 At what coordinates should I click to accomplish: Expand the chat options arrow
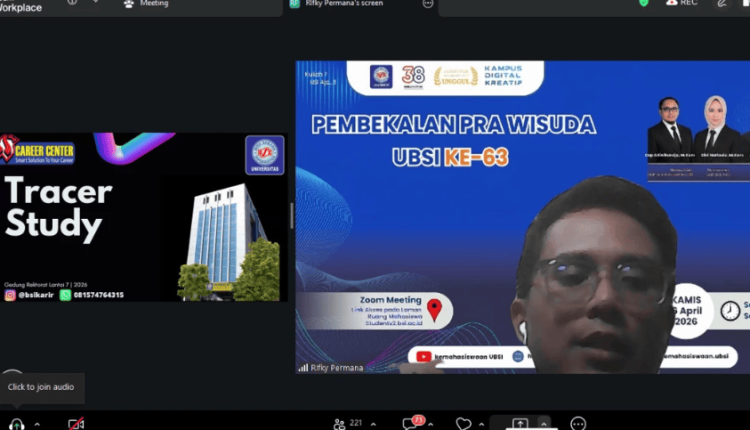(430, 424)
